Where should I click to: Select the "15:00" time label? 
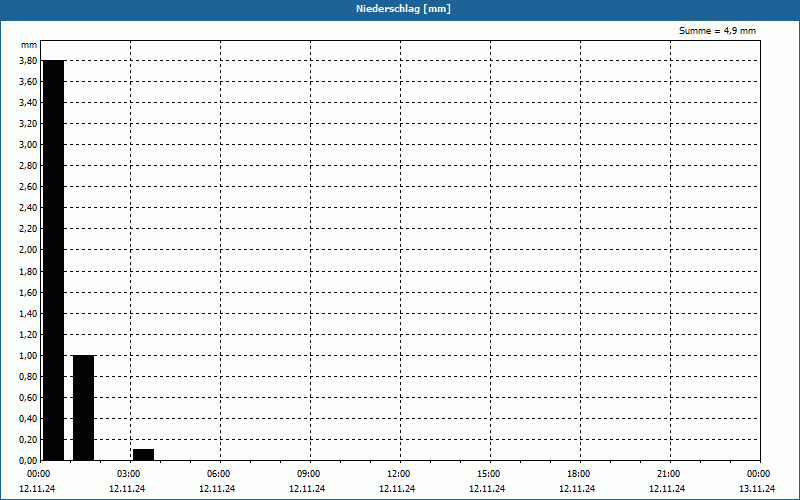489,474
